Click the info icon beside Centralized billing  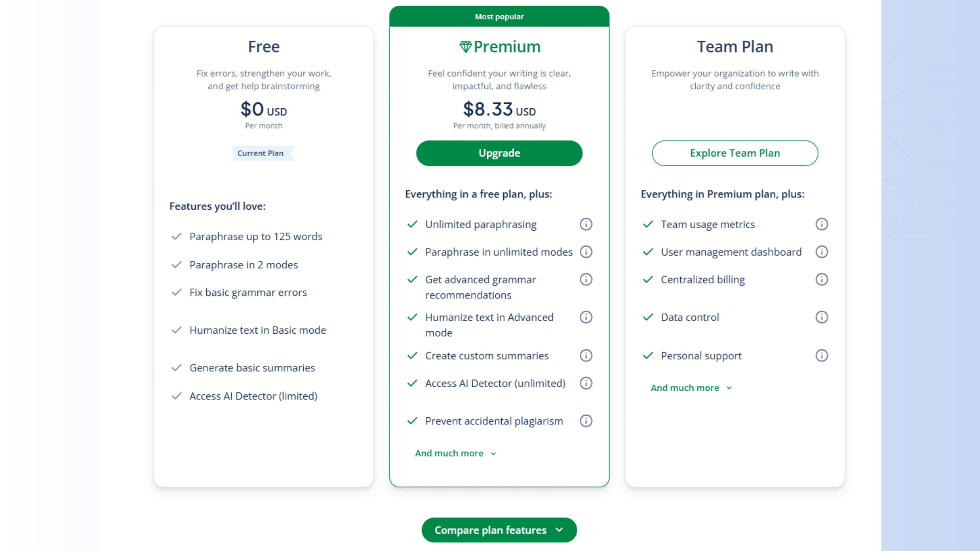(x=821, y=279)
